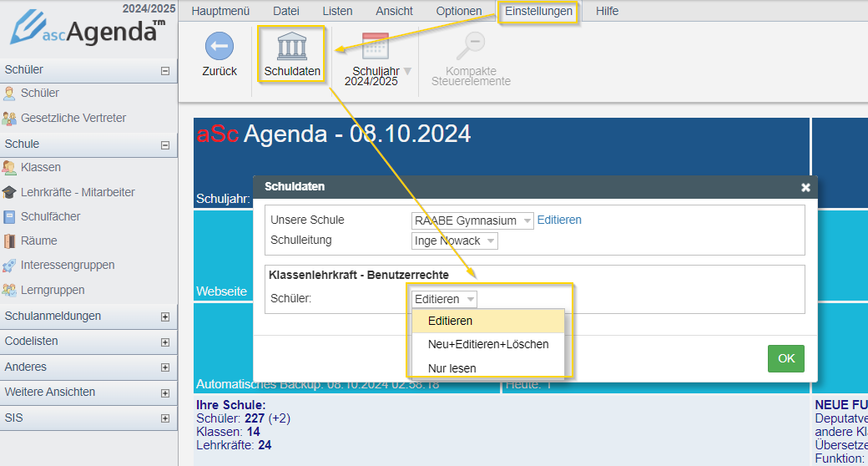Click the aSc Agenda - 08.10.2024 heading
Viewport: 868px width, 466px height.
click(334, 134)
